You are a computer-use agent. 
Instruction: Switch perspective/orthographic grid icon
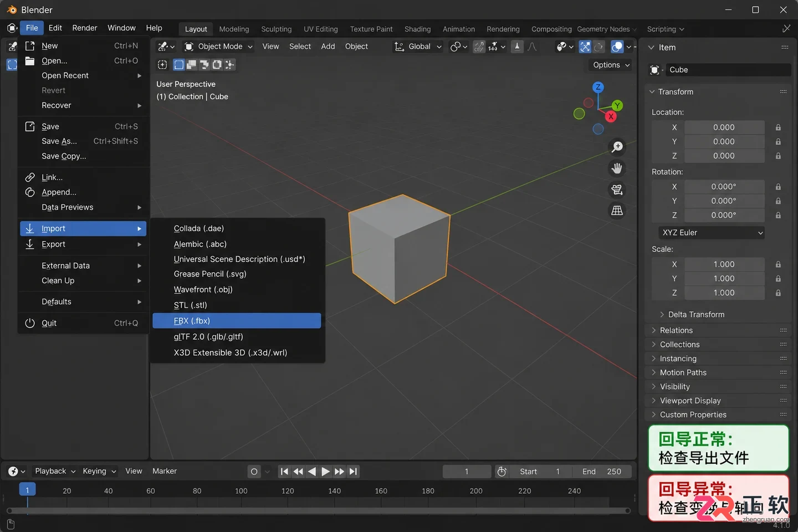pos(617,211)
